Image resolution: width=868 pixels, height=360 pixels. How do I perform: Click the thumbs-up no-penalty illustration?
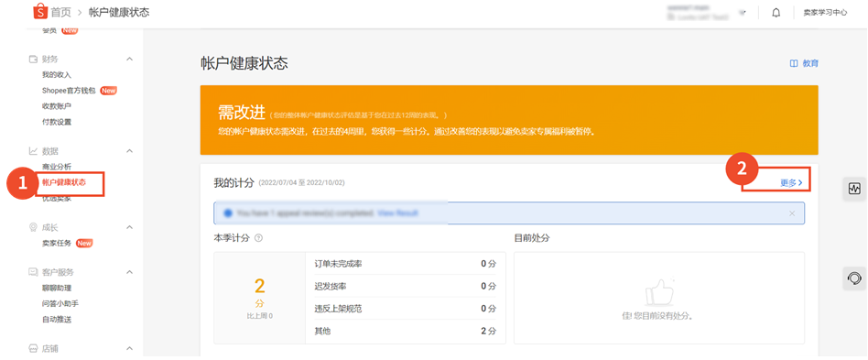coord(658,292)
